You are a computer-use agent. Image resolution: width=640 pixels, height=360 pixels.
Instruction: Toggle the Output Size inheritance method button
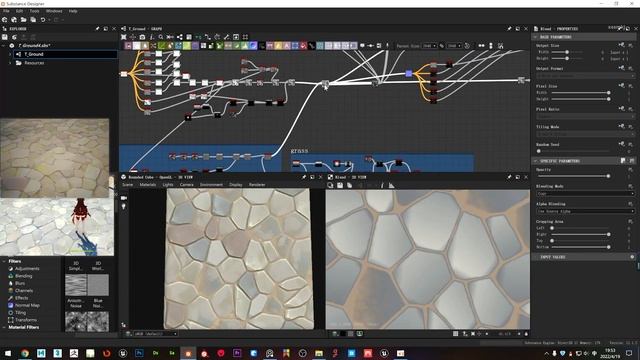621,44
